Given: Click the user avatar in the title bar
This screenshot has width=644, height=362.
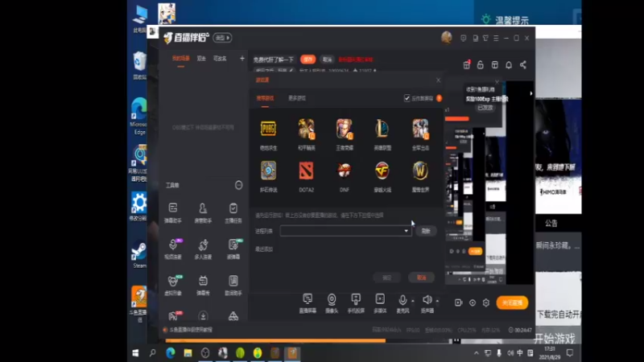Looking at the screenshot, I should [447, 38].
